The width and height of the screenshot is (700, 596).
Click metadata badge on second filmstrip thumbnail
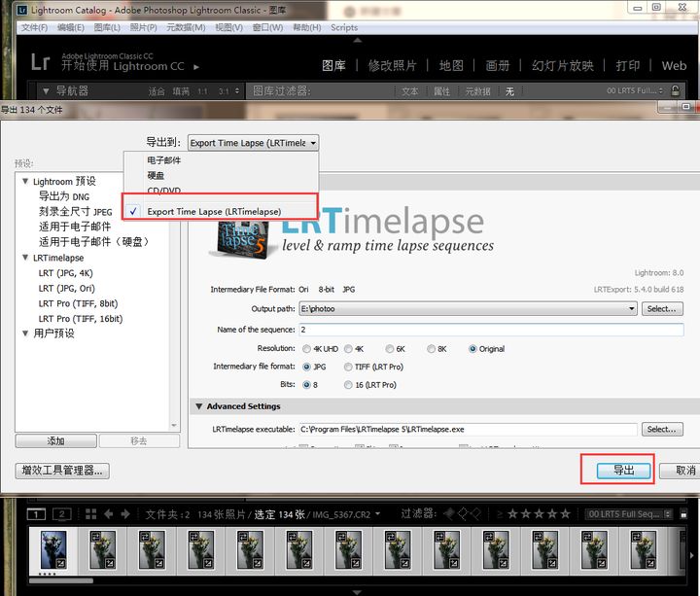pos(96,537)
